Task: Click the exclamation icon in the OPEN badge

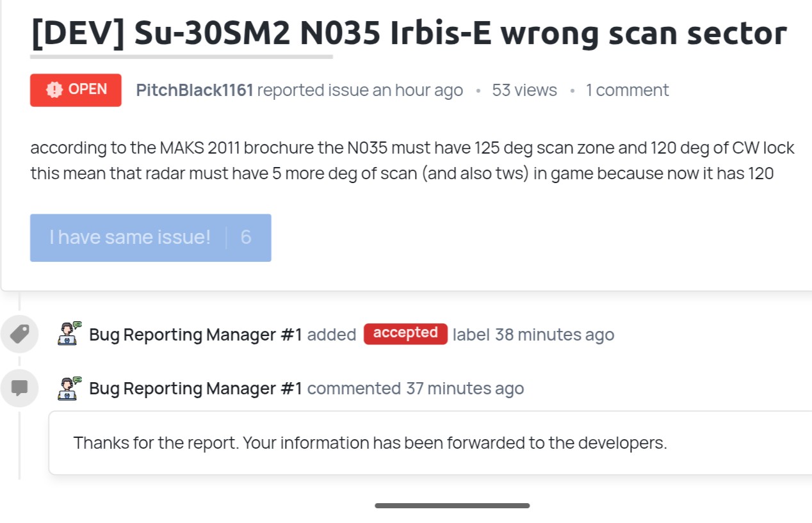Action: [54, 90]
